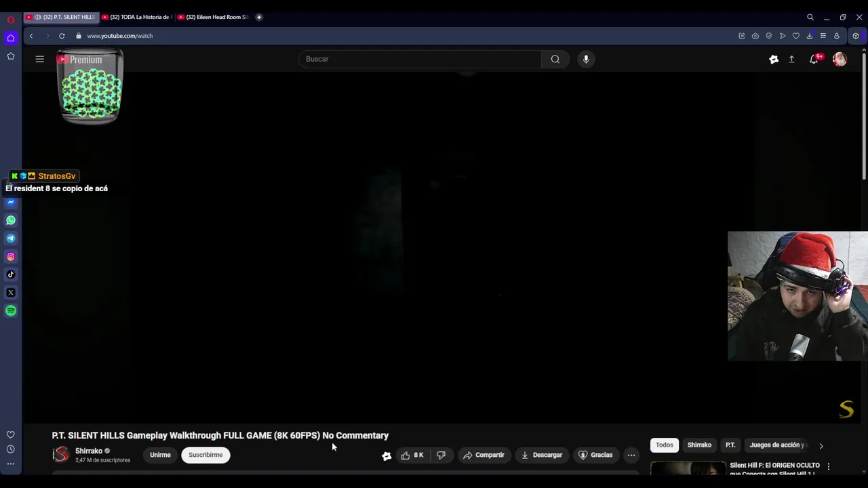Viewport: 868px width, 488px height.
Task: Download the video with Descargar
Action: (x=541, y=455)
